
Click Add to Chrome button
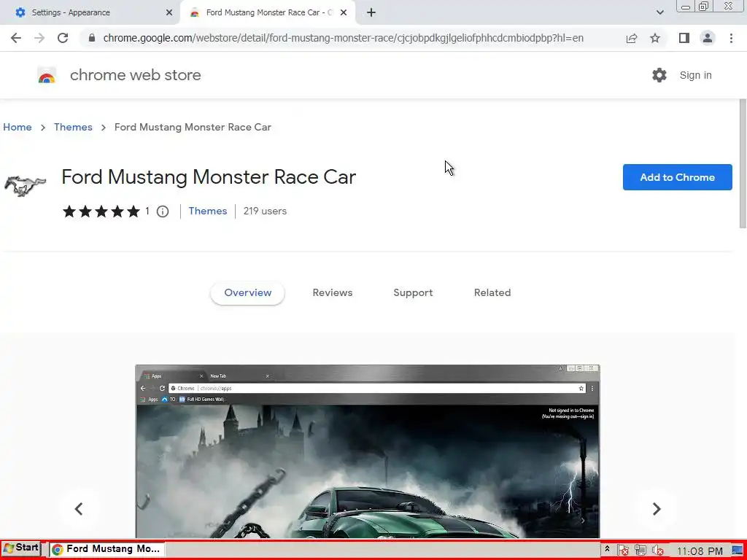[x=677, y=177]
